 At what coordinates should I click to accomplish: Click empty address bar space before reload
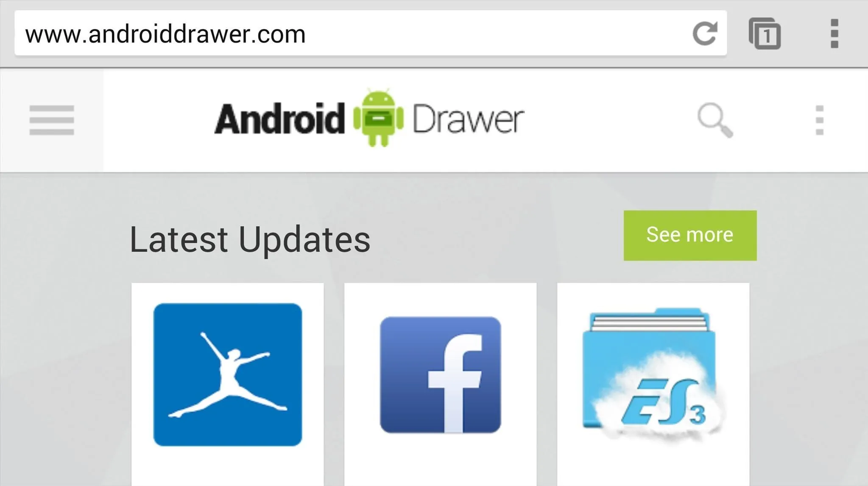point(496,34)
